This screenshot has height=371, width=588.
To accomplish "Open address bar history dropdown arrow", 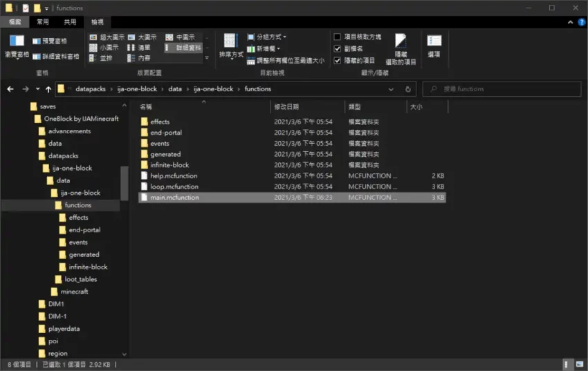I will (x=392, y=89).
